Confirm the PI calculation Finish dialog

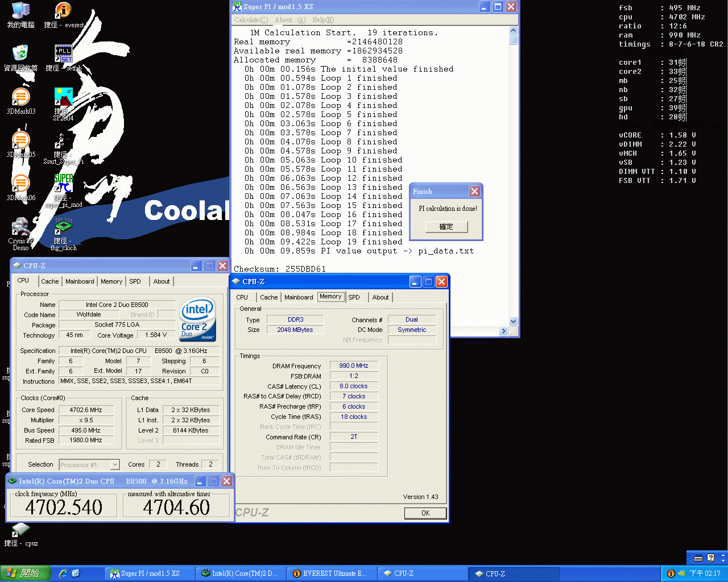click(x=446, y=227)
